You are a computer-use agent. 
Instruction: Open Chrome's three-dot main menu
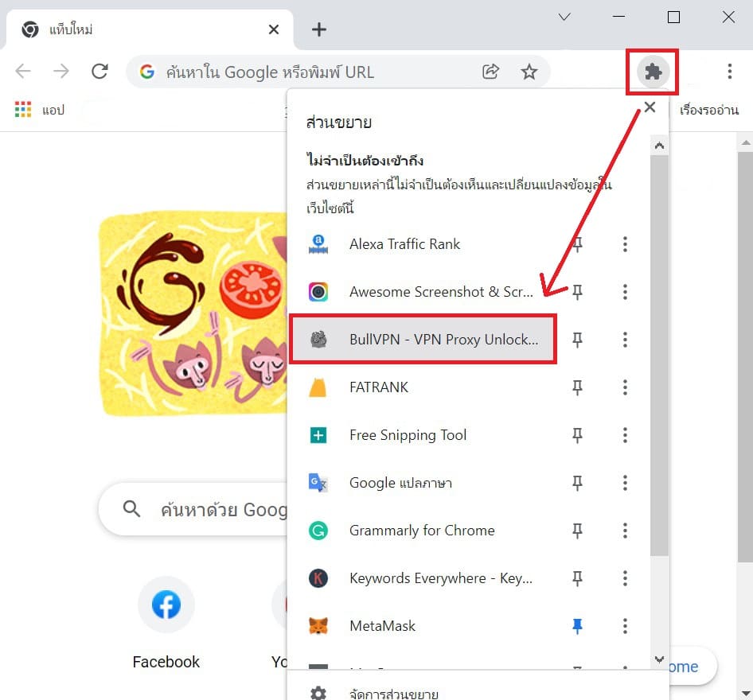click(x=729, y=72)
